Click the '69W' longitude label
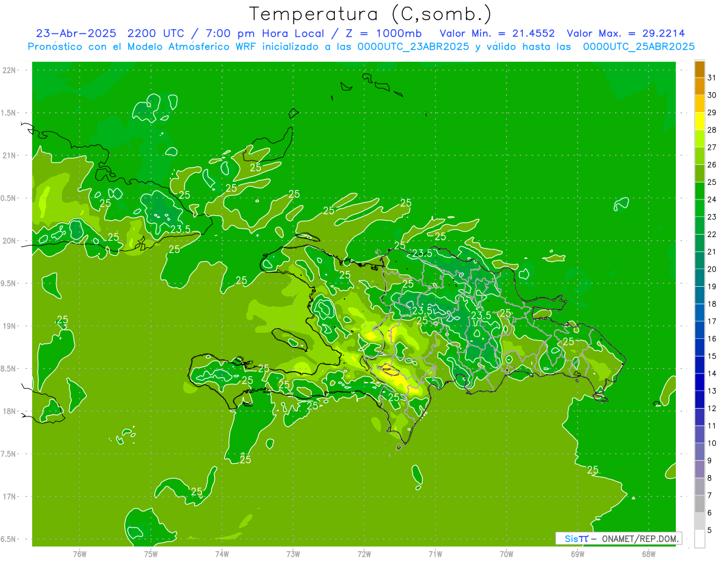 coord(578,554)
